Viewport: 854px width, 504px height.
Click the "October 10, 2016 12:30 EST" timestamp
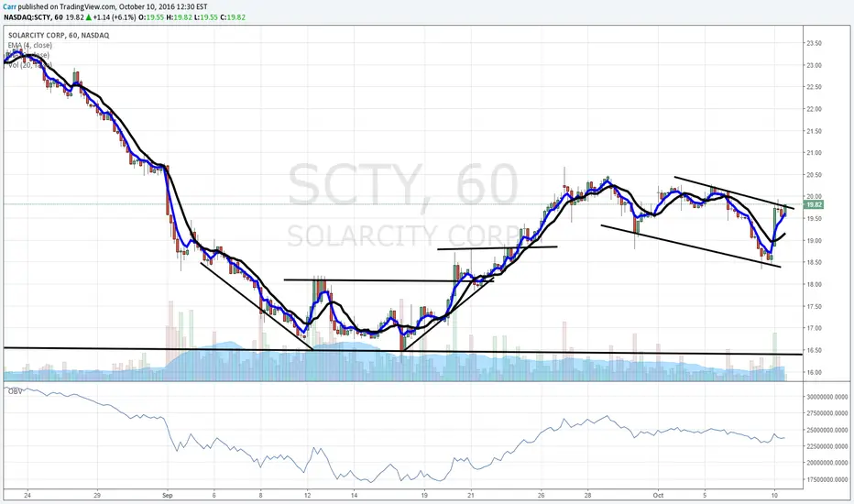click(x=163, y=7)
